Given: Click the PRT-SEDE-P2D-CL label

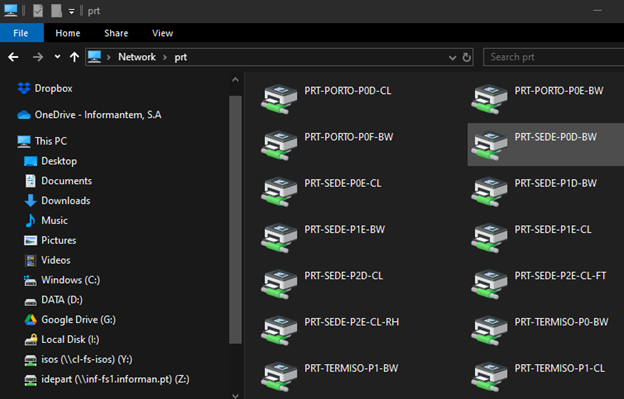Looking at the screenshot, I should coord(343,276).
